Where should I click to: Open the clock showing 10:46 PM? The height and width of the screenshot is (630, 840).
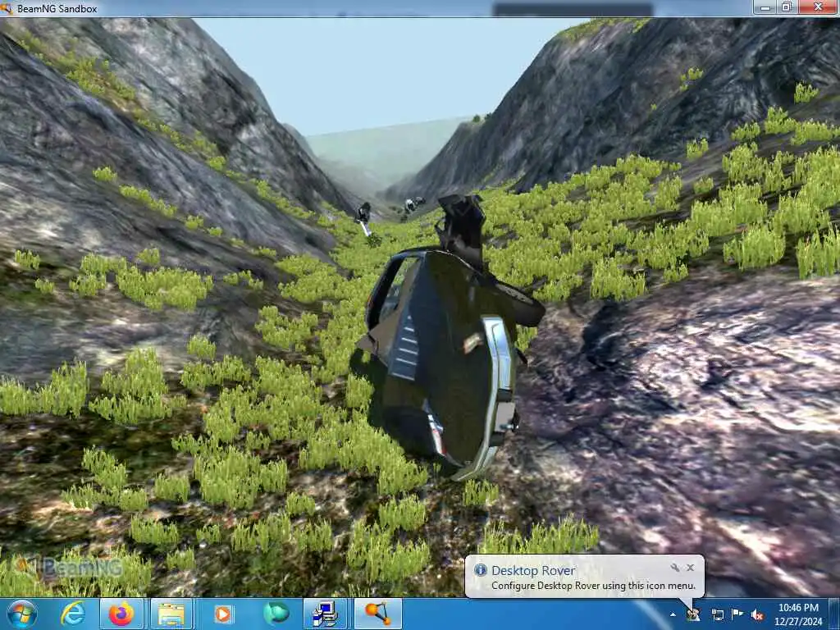[798, 614]
